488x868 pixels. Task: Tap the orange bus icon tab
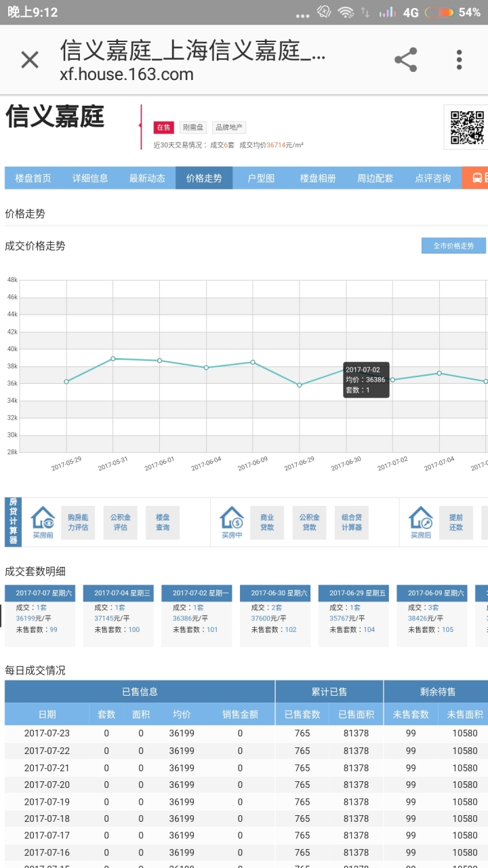(476, 178)
